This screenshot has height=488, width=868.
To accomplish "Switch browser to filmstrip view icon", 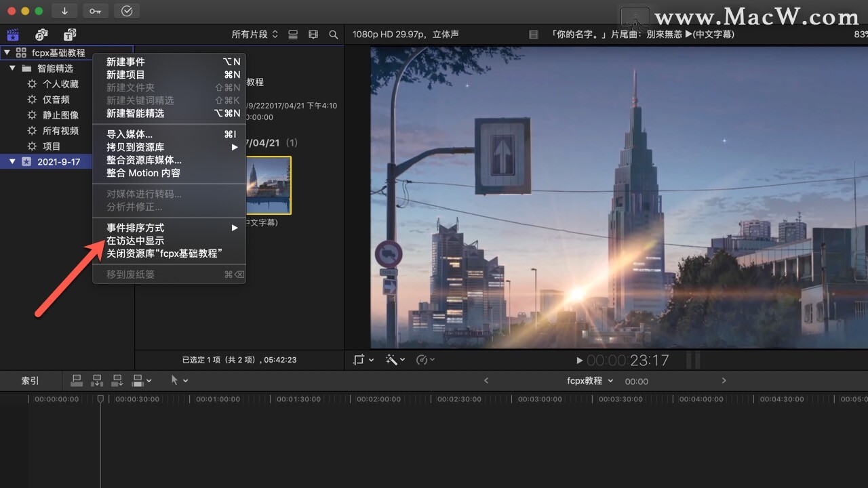I will [313, 35].
